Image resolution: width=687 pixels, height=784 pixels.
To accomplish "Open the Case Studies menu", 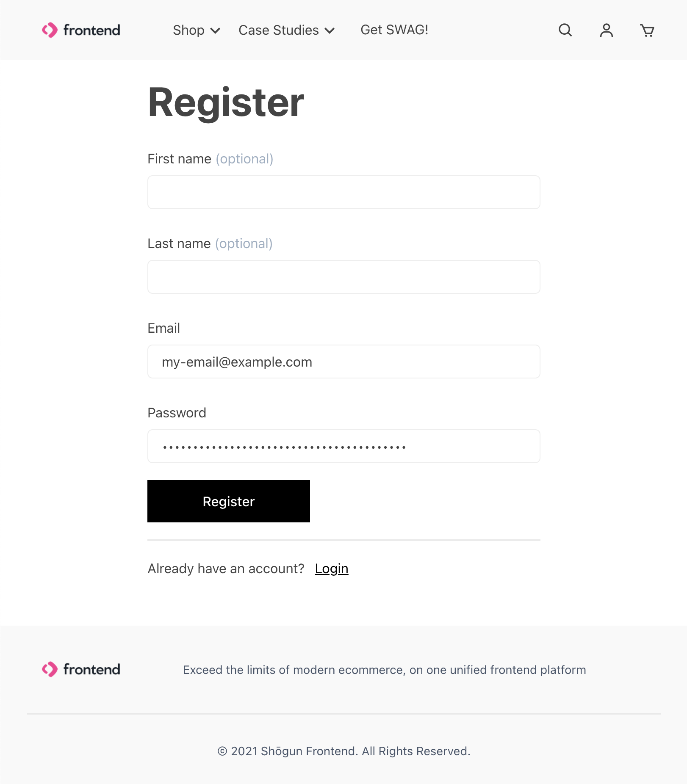I will pyautogui.click(x=279, y=30).
